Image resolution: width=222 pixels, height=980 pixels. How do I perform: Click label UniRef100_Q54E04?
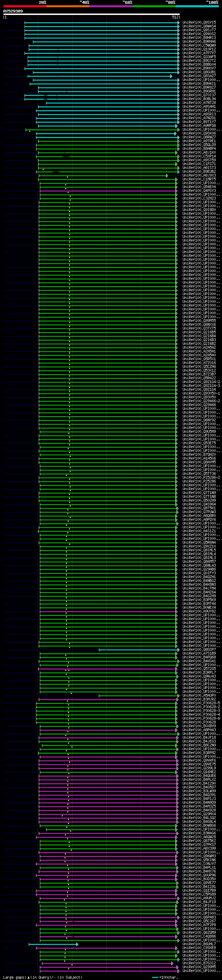pyautogui.click(x=199, y=187)
